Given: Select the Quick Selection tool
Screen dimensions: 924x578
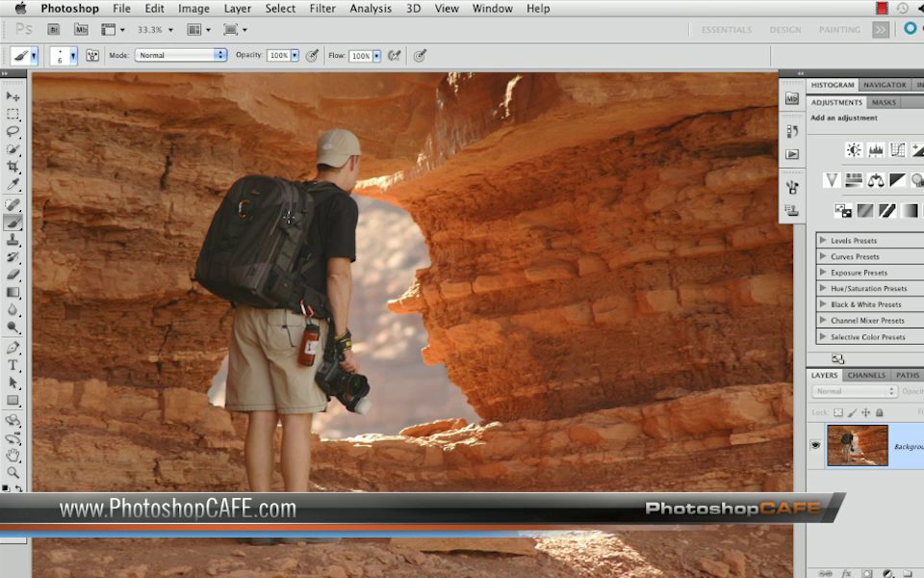Looking at the screenshot, I should point(13,149).
